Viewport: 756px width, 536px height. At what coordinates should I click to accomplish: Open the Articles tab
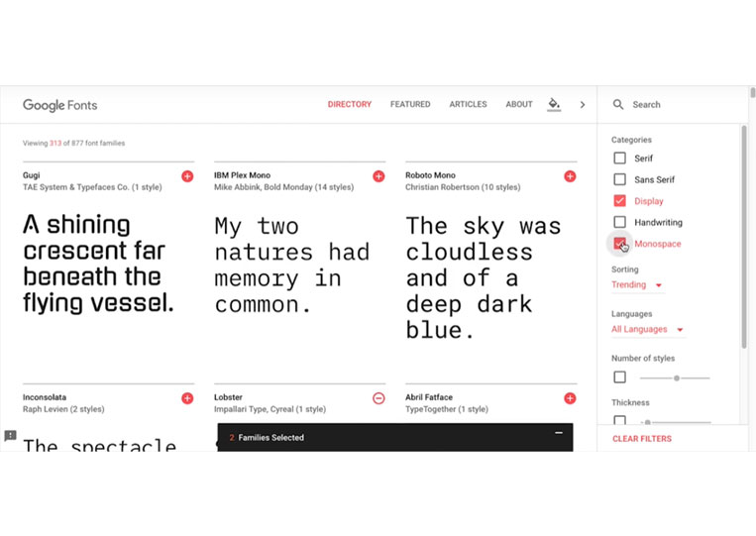[468, 104]
